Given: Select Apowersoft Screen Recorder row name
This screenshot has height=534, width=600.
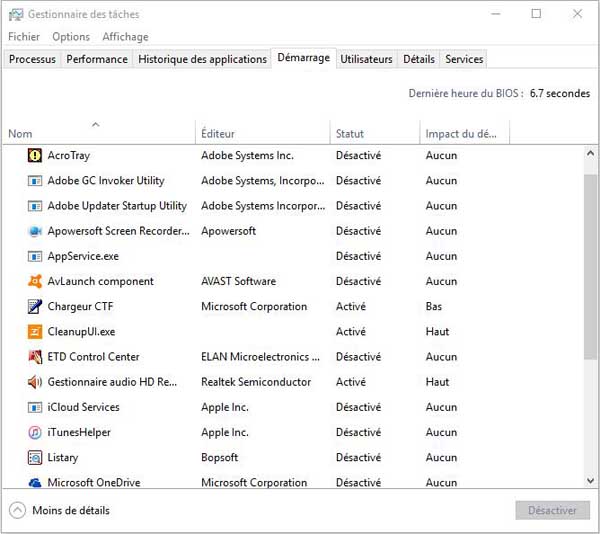Looking at the screenshot, I should [x=118, y=231].
